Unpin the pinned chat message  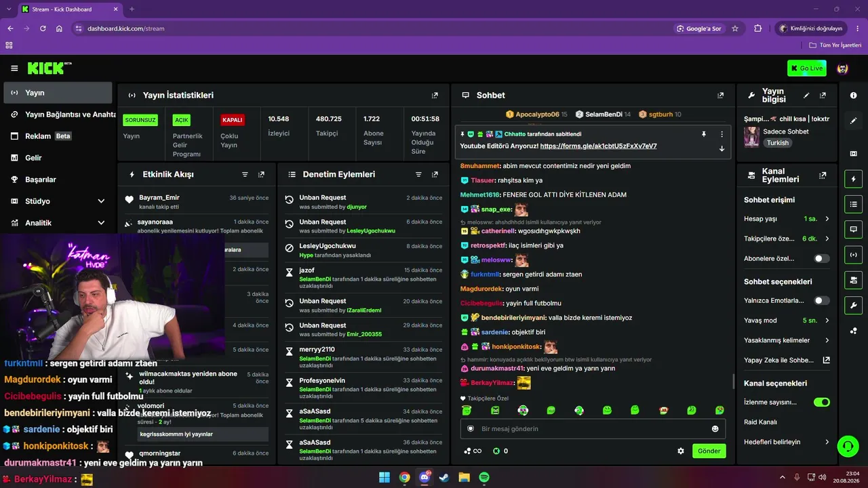(704, 134)
